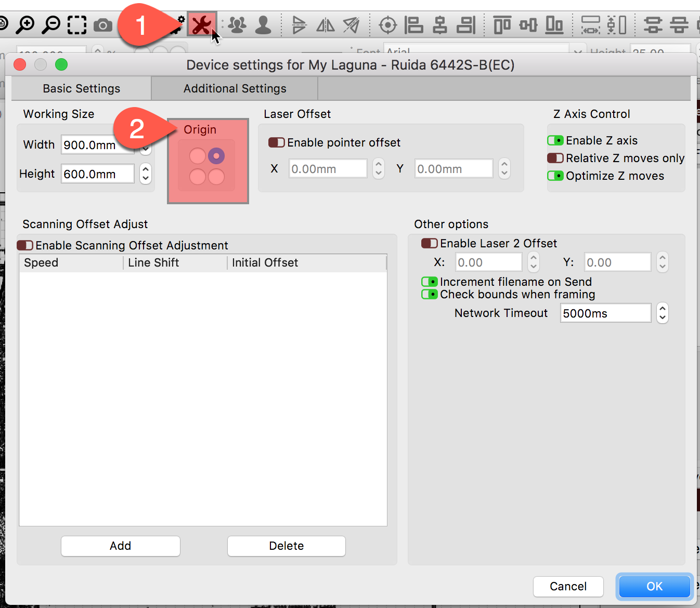
Task: Click the Width field showing 900.0mm
Action: [x=98, y=144]
